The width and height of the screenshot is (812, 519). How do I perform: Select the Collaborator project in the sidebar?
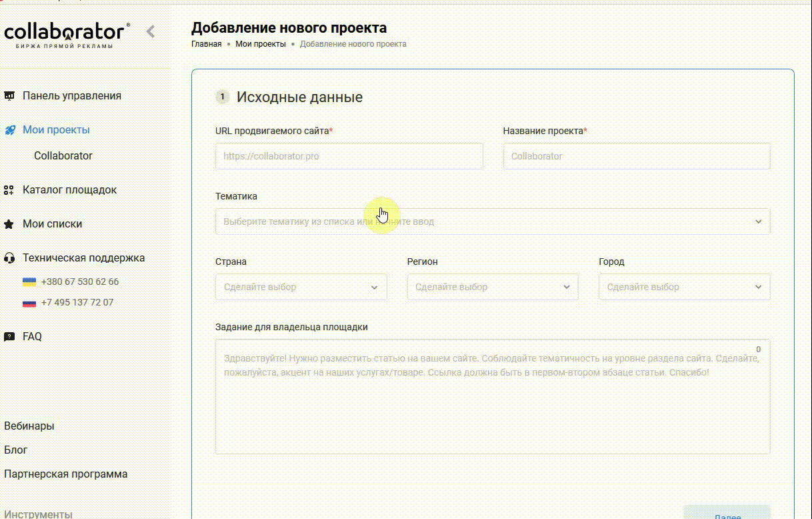63,155
